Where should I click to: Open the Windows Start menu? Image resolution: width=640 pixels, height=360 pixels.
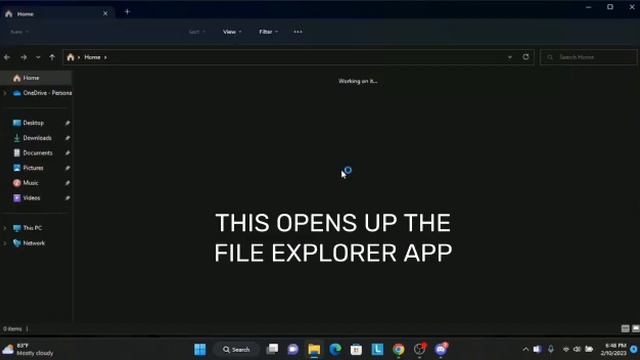[x=200, y=349]
